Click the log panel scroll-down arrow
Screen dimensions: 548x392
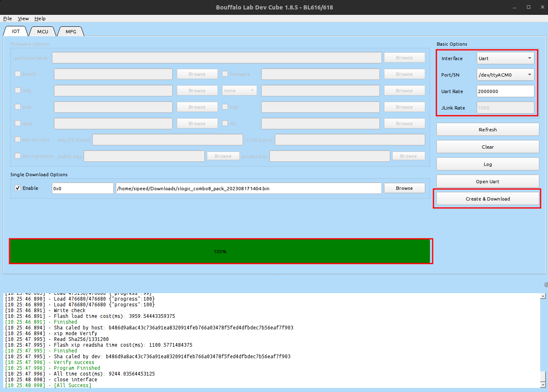tap(543, 385)
